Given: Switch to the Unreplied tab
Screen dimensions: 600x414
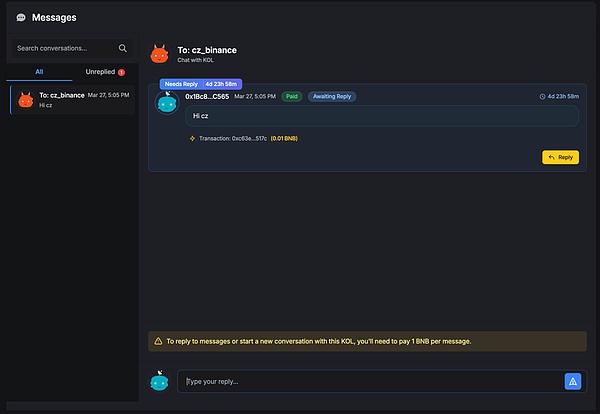Looking at the screenshot, I should point(100,72).
